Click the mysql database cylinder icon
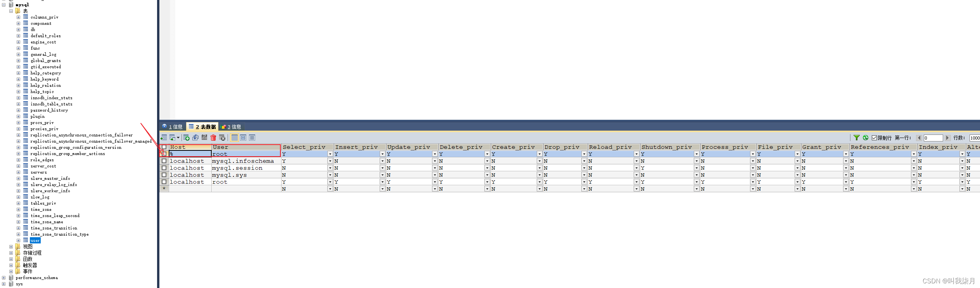The image size is (980, 288). click(11, 5)
